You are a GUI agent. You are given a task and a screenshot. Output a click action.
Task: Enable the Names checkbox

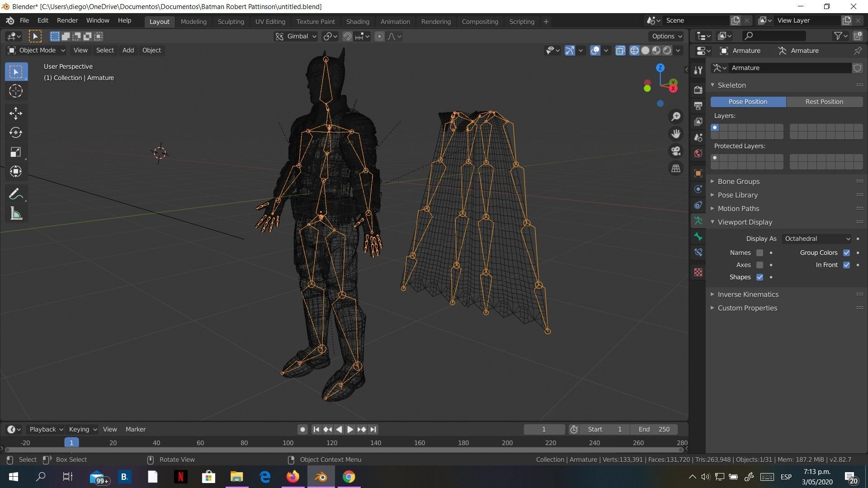[x=759, y=253]
